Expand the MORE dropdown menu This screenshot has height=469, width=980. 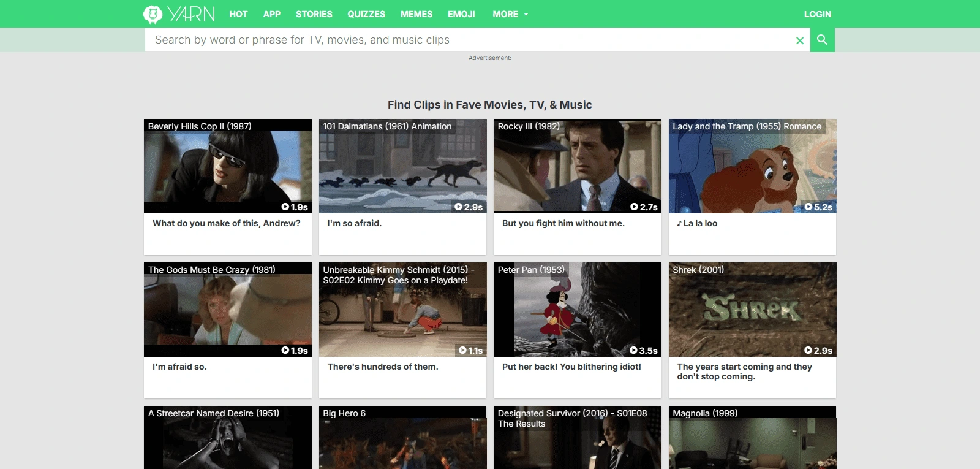click(510, 14)
